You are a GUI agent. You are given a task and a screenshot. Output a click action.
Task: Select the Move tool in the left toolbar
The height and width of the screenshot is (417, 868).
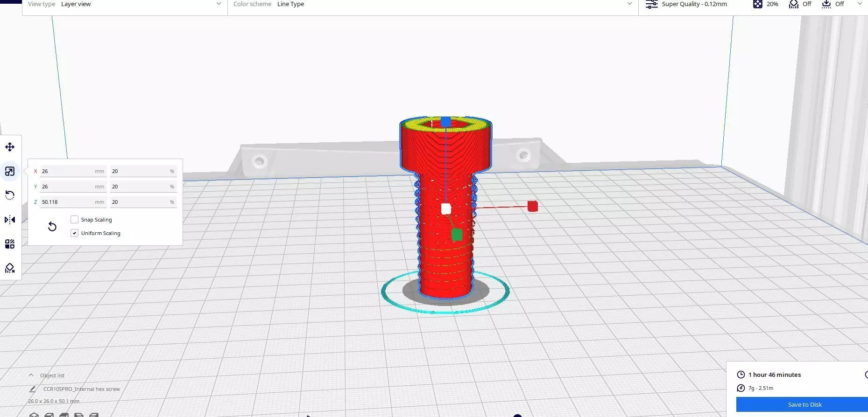click(10, 147)
